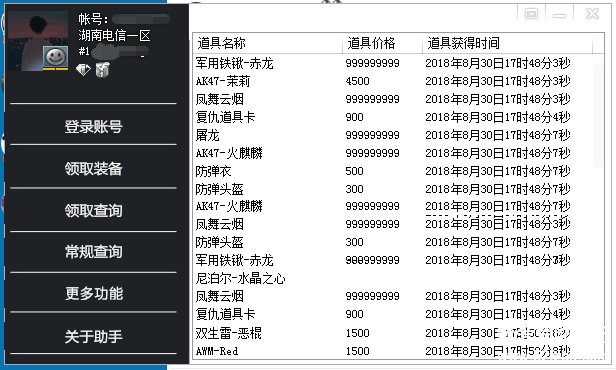Select the AK47-茉莉 row
The image size is (616, 370).
[x=393, y=81]
